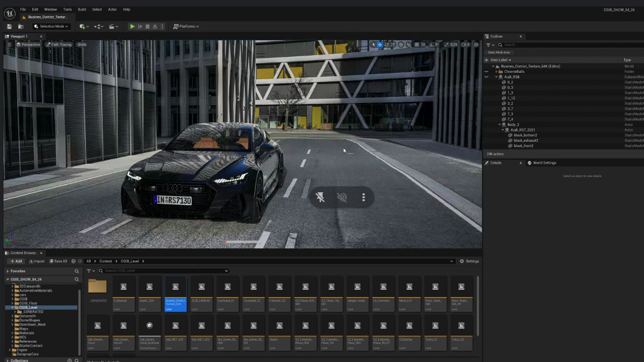Expand the Favorites section in Content Browser
Image resolution: width=644 pixels, height=362 pixels.
point(8,271)
